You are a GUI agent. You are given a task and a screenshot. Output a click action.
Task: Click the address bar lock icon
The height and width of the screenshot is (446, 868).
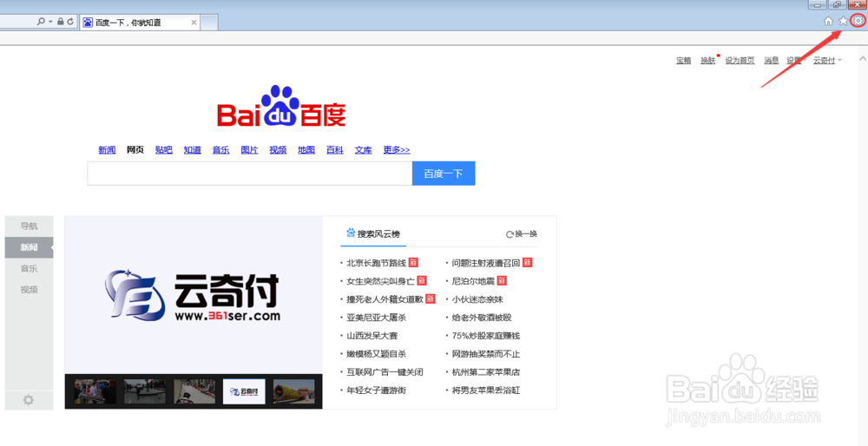click(61, 22)
